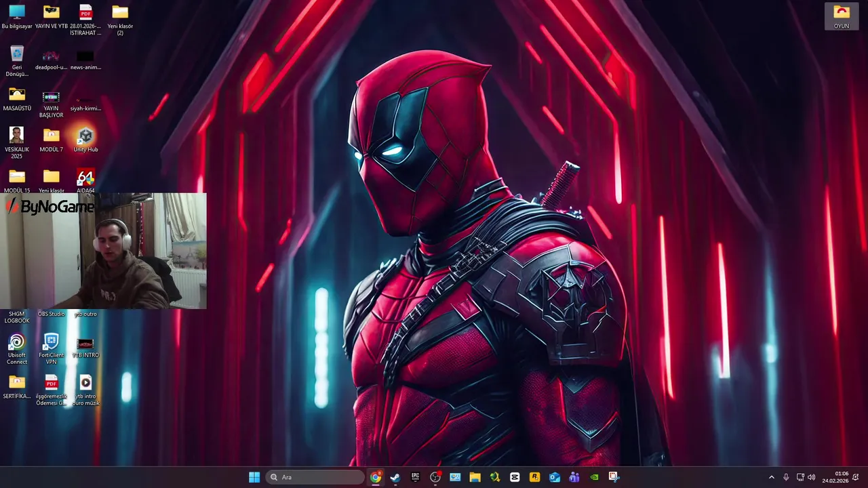This screenshot has height=488, width=868.
Task: Select the Geri Dönüşüm recycle bin icon
Action: coord(17,61)
